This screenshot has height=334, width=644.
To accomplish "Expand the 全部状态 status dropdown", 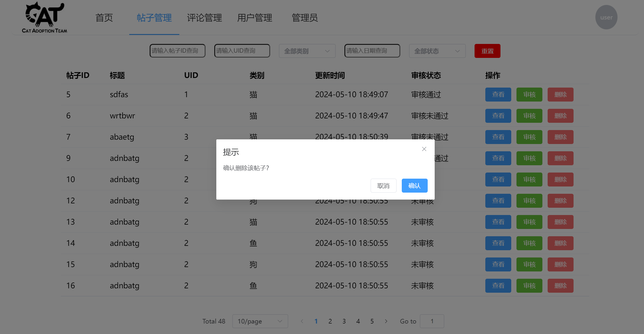I will (x=437, y=51).
